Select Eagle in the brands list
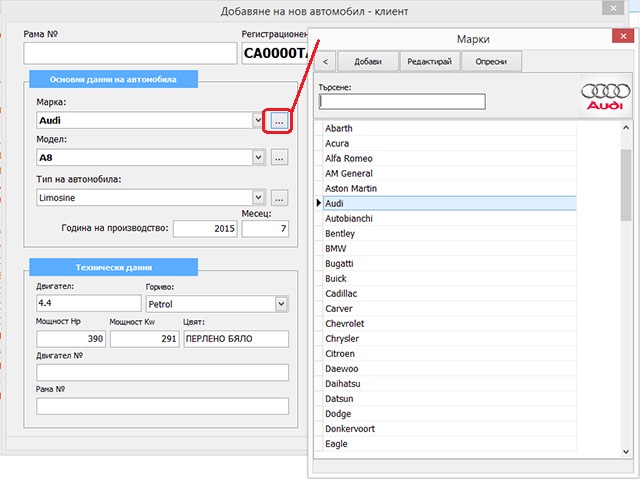 pyautogui.click(x=450, y=444)
